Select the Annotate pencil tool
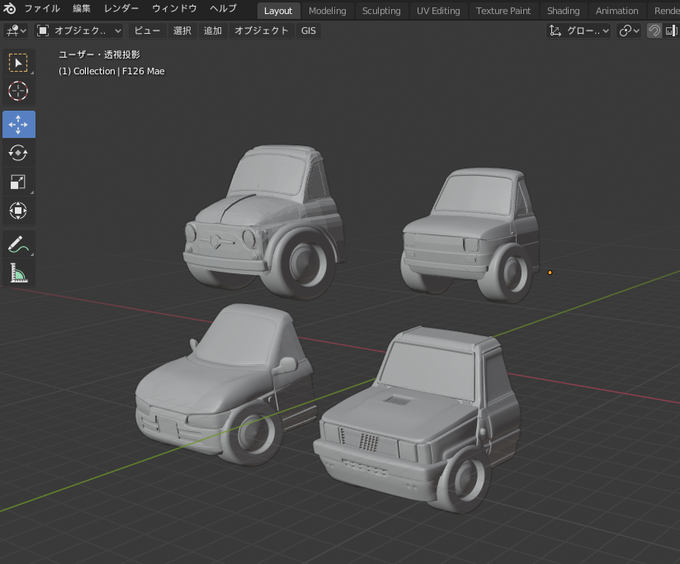The height and width of the screenshot is (564, 680). 18,245
